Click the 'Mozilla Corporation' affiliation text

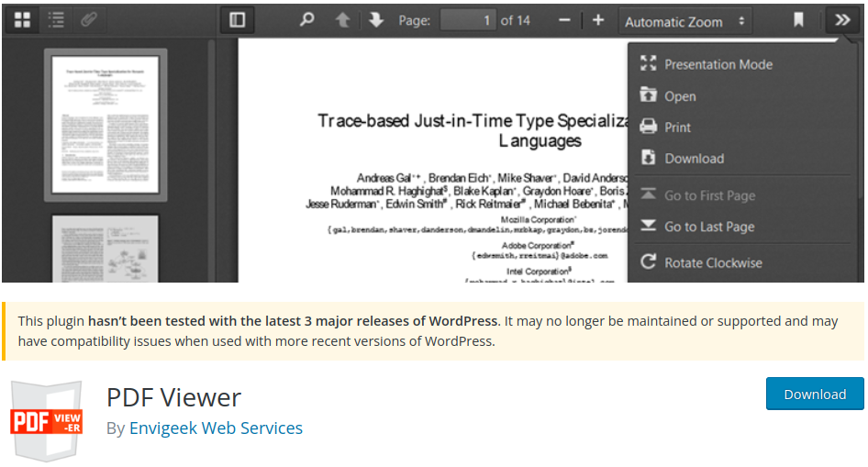coord(538,219)
